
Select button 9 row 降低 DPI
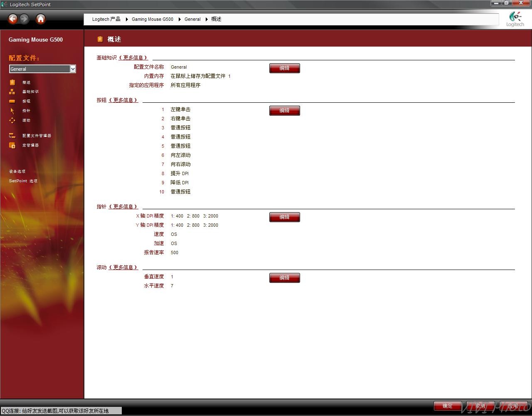(180, 183)
